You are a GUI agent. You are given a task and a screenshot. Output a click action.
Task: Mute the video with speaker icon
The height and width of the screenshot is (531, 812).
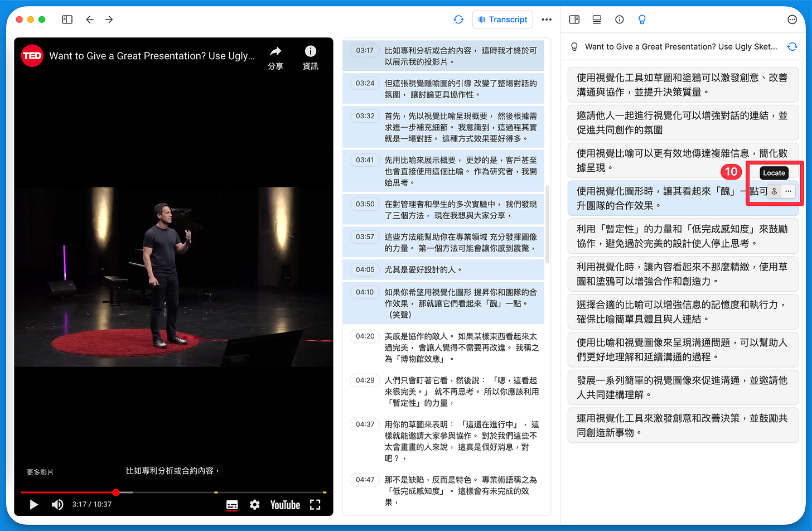[57, 505]
